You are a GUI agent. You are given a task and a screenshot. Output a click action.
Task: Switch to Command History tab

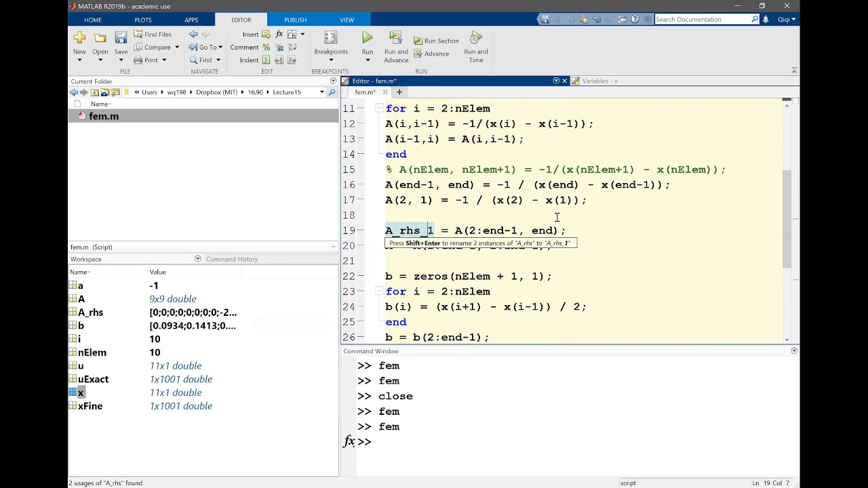point(232,259)
